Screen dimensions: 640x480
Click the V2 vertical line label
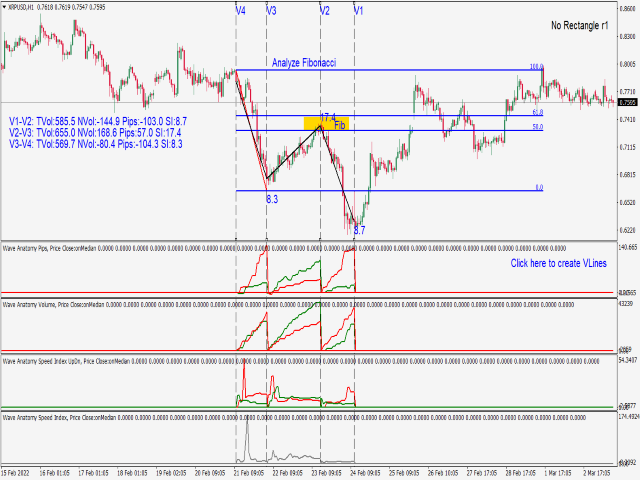tap(324, 11)
